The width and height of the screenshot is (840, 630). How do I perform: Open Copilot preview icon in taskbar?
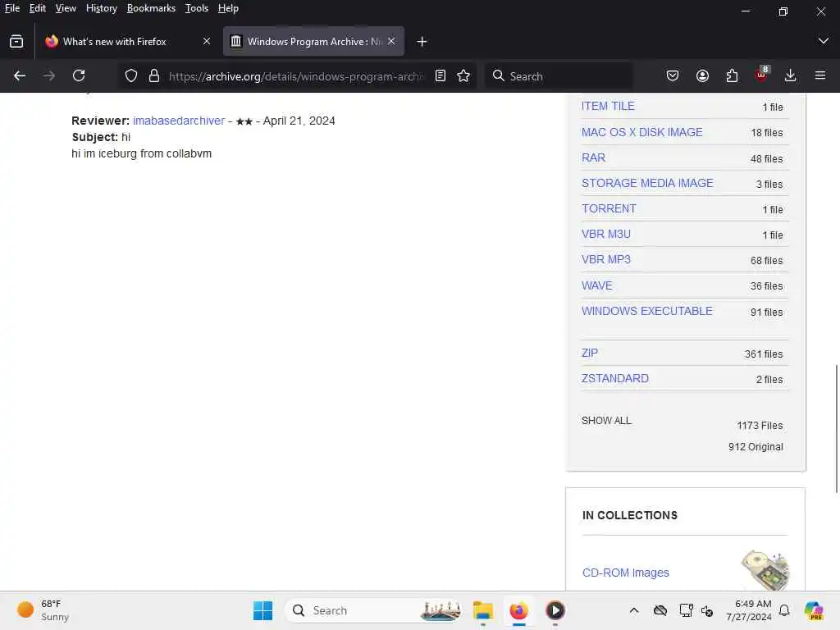click(814, 610)
